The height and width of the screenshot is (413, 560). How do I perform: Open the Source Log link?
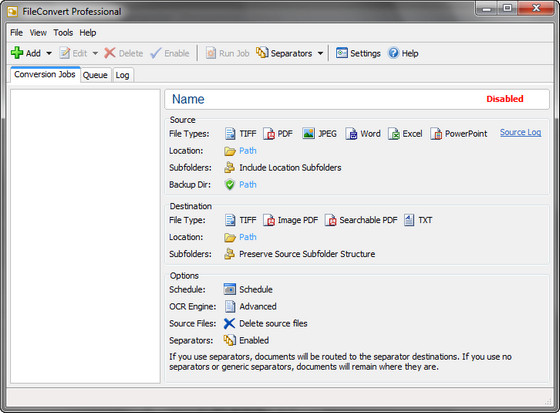click(520, 133)
